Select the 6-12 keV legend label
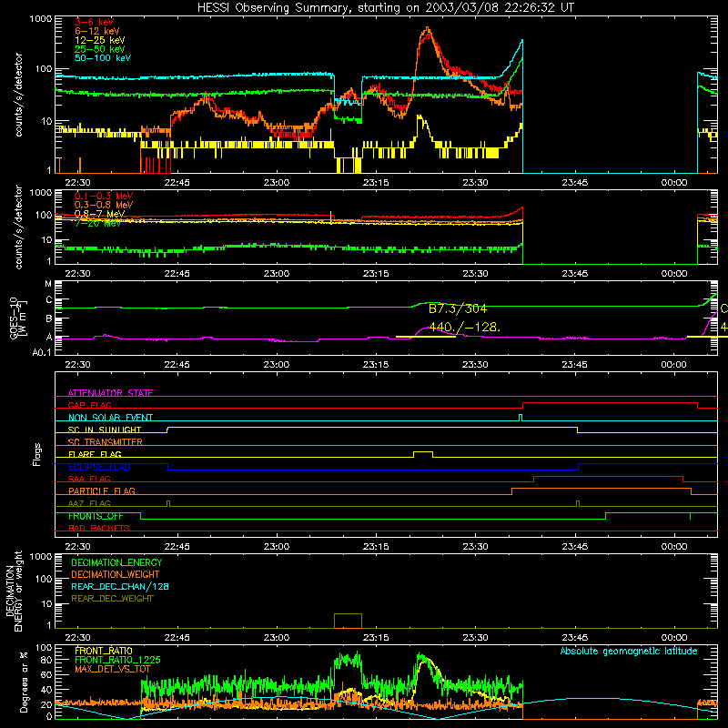This screenshot has height=728, width=728. click(97, 31)
